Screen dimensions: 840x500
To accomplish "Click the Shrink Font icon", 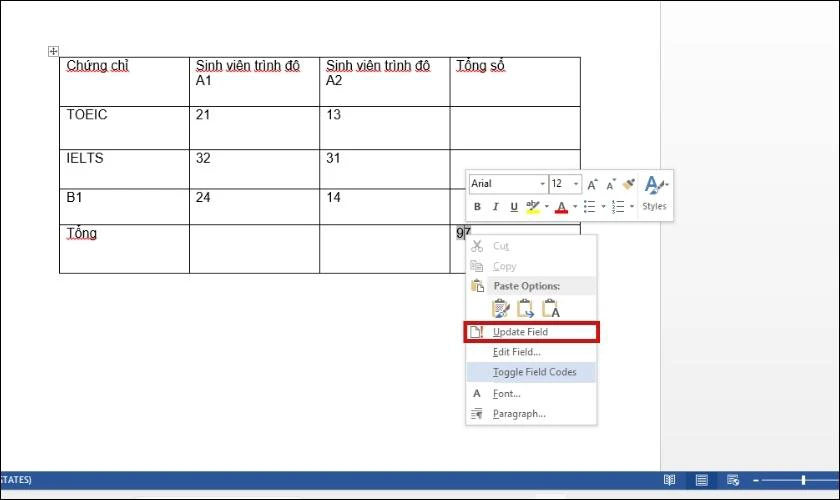I will click(x=610, y=184).
